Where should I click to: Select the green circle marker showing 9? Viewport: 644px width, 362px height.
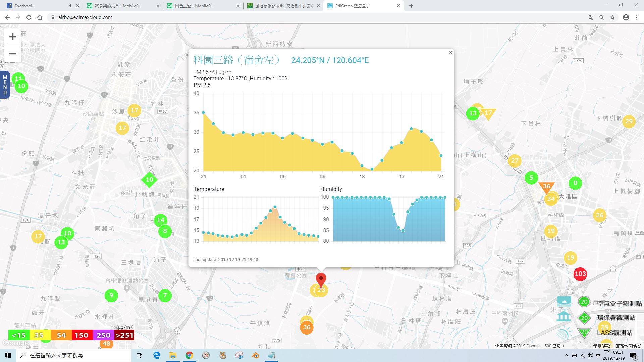pyautogui.click(x=111, y=295)
